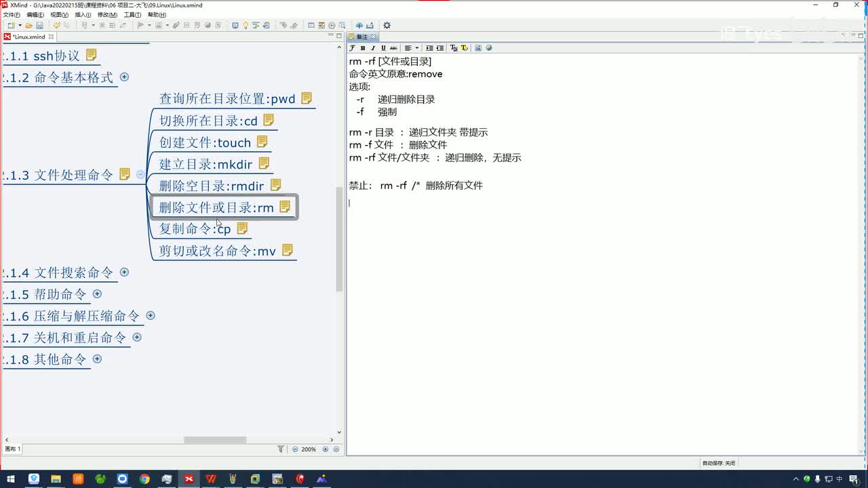The width and height of the screenshot is (868, 488).
Task: Expand the 1.1.8 其他命令 branch
Action: pos(97,359)
